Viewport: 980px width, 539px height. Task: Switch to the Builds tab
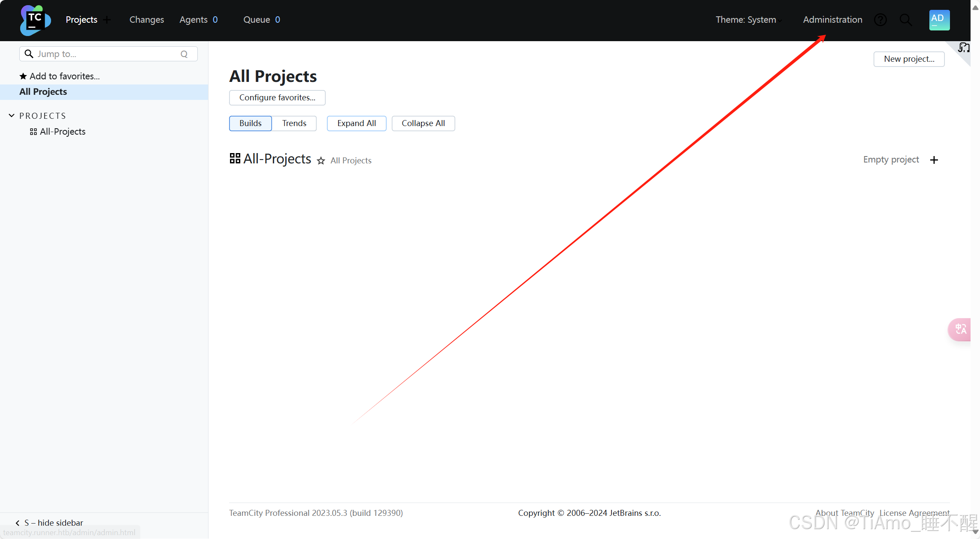[x=251, y=123]
